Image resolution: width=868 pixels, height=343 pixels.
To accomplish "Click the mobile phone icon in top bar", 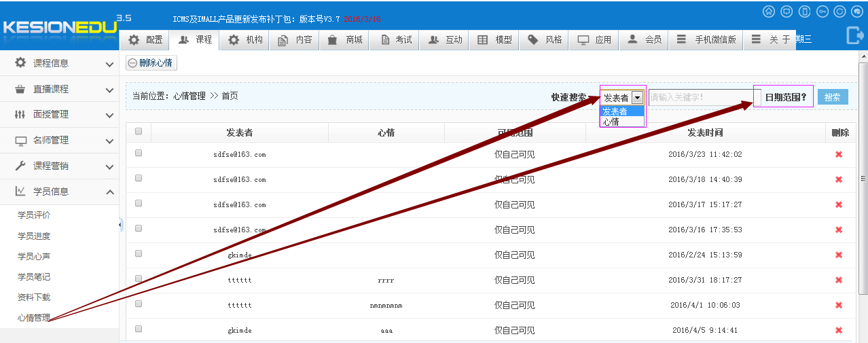I will [804, 12].
